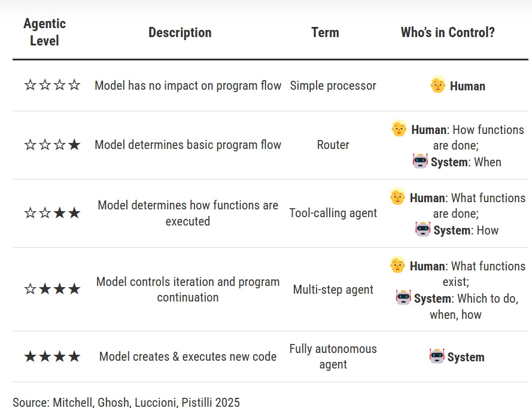The image size is (532, 408).
Task: Select the 'Who's in Control?' column header
Action: (448, 32)
